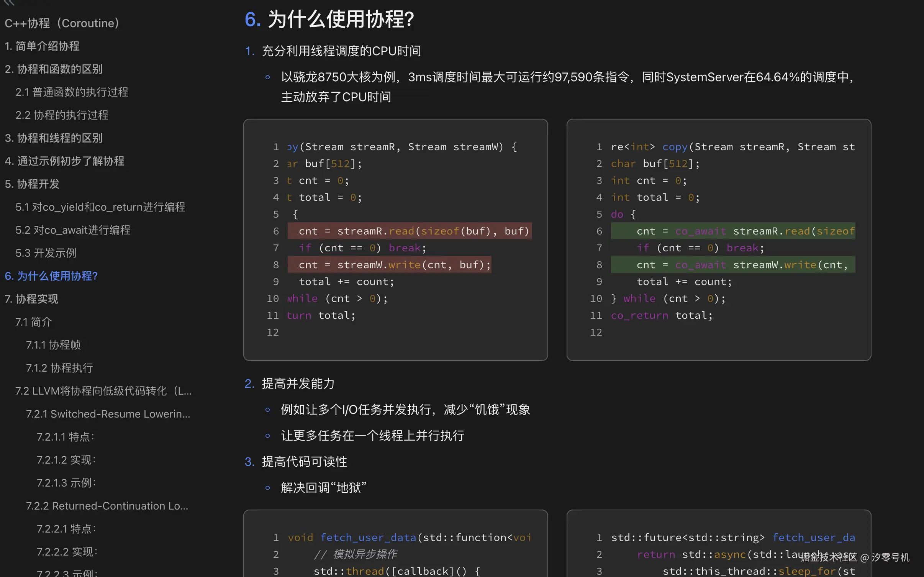
Task: Click red-highlighted line streamW.write(cnt, buf);
Action: (390, 265)
